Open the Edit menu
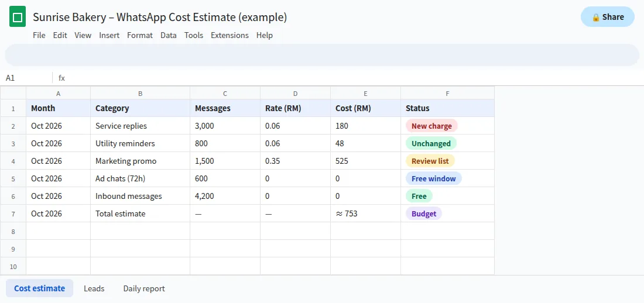Viewport: 644px width, 303px height. (60, 35)
